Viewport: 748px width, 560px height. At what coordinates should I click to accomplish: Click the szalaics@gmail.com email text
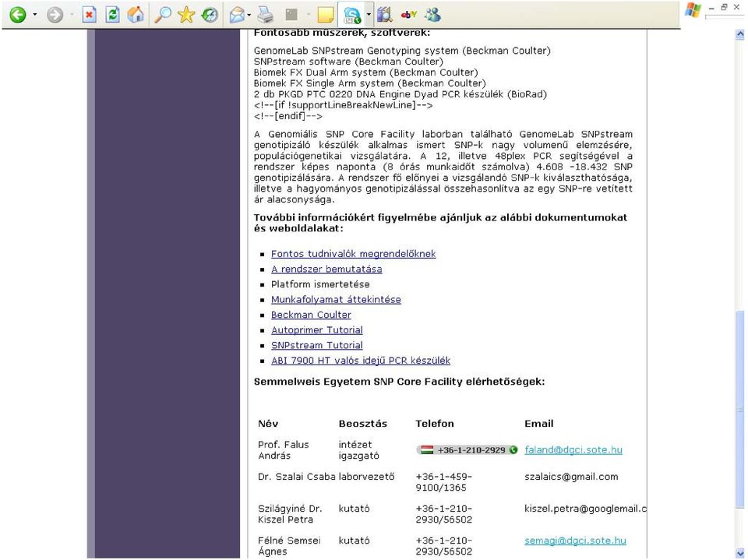(571, 477)
